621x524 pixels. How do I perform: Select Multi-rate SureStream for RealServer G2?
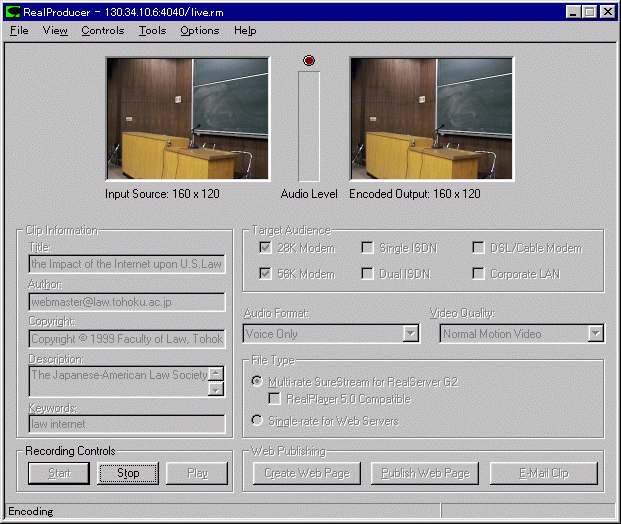coord(257,381)
